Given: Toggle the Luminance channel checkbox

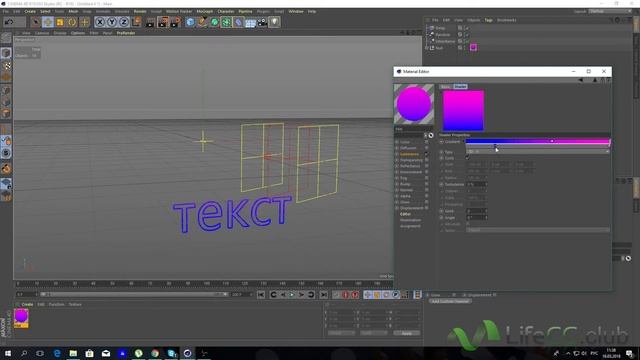Looking at the screenshot, I should pyautogui.click(x=427, y=154).
